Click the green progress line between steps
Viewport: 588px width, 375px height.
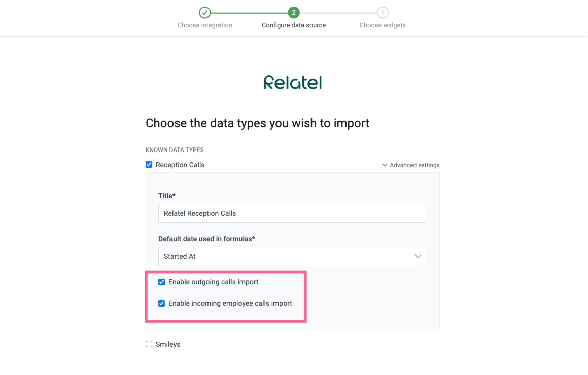click(x=249, y=13)
